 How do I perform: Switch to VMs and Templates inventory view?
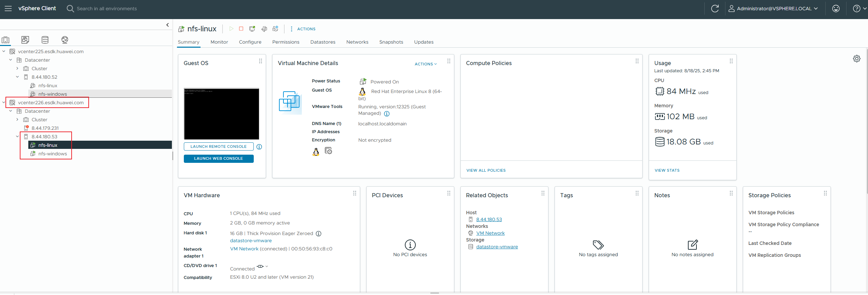25,40
